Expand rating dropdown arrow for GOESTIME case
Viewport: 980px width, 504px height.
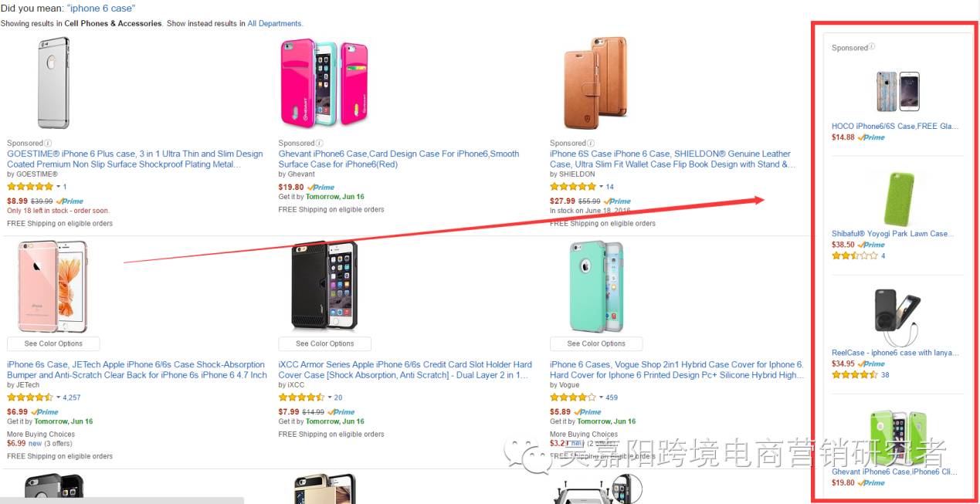coord(58,187)
